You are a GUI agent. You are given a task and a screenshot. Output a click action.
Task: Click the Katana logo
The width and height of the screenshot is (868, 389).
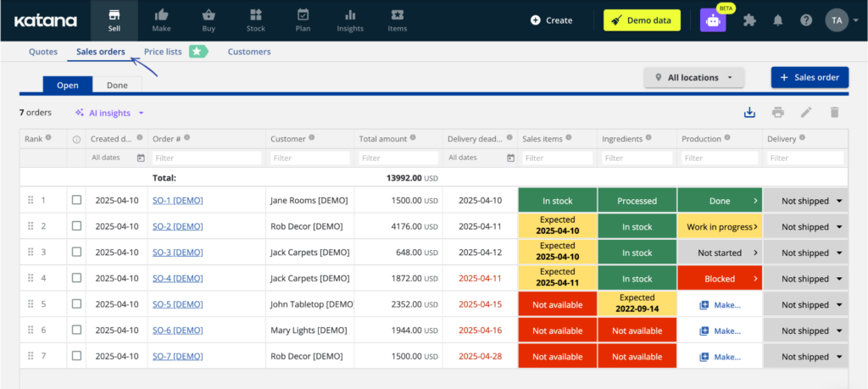coord(45,20)
